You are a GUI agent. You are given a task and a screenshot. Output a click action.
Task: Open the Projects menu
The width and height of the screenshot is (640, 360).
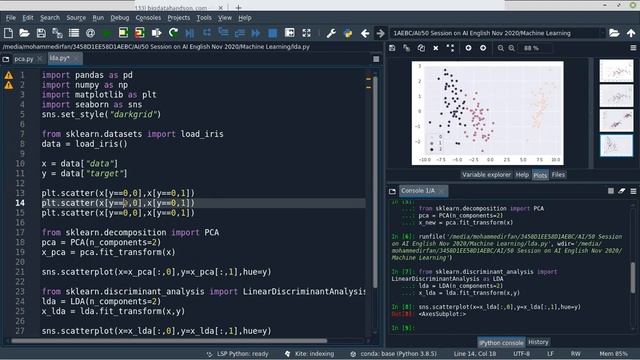coord(179,18)
